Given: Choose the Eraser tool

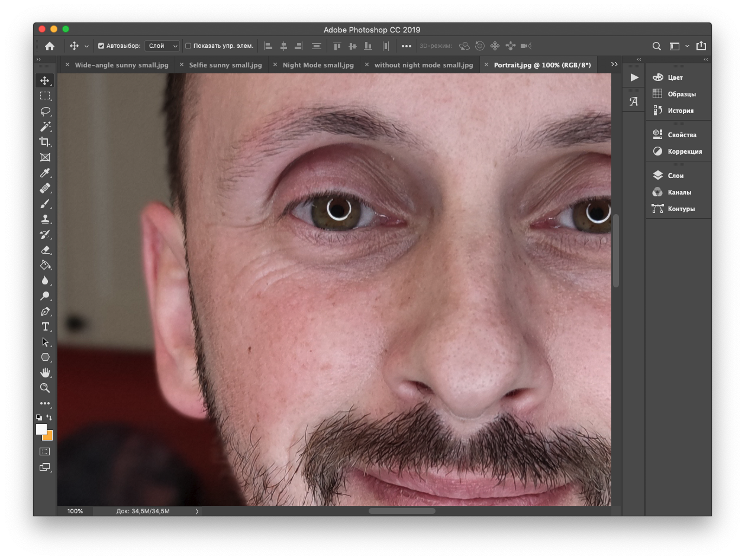Looking at the screenshot, I should click(45, 250).
